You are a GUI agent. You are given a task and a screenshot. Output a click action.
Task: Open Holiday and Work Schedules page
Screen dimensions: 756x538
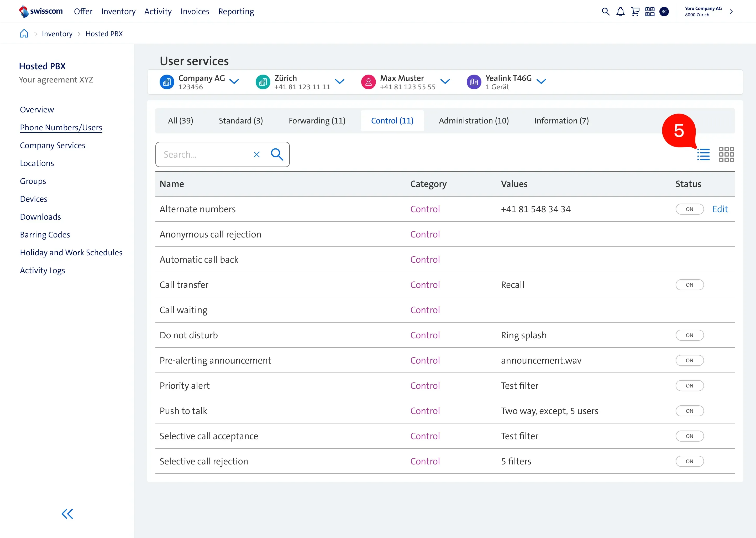tap(71, 252)
